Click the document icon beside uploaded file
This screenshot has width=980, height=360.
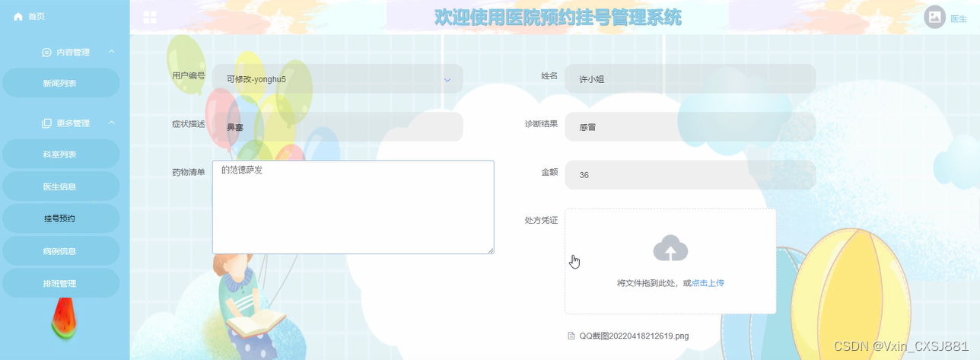click(571, 336)
